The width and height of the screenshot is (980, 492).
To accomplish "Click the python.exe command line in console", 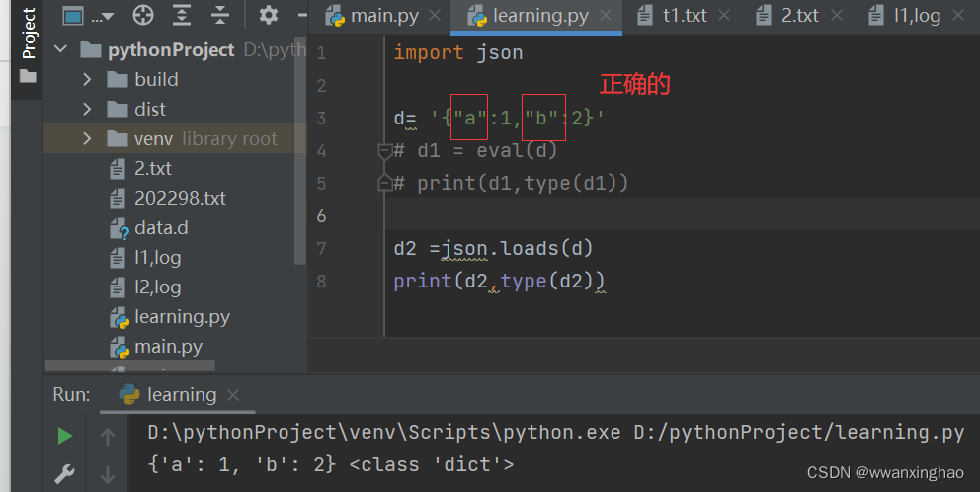I will [556, 432].
